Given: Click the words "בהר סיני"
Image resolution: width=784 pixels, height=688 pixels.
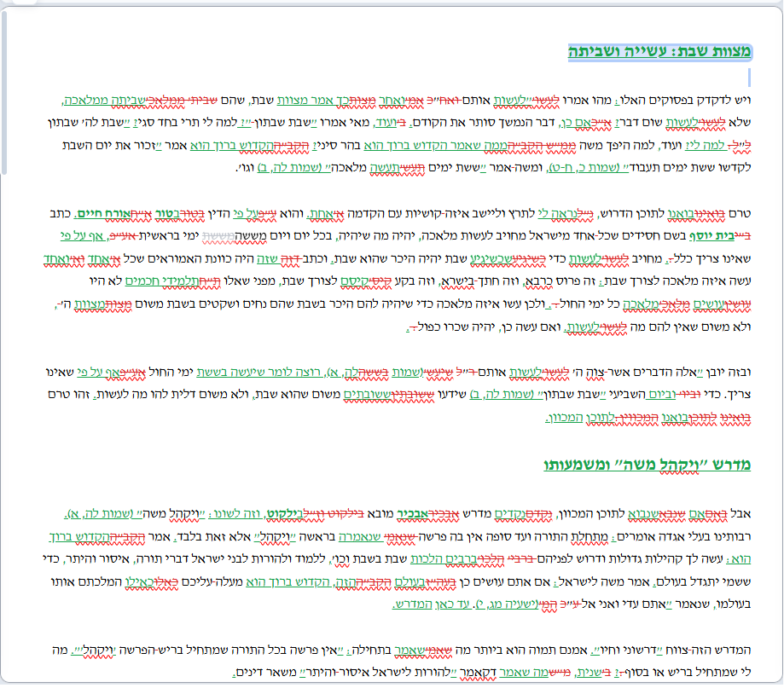Looking at the screenshot, I should pos(338,146).
